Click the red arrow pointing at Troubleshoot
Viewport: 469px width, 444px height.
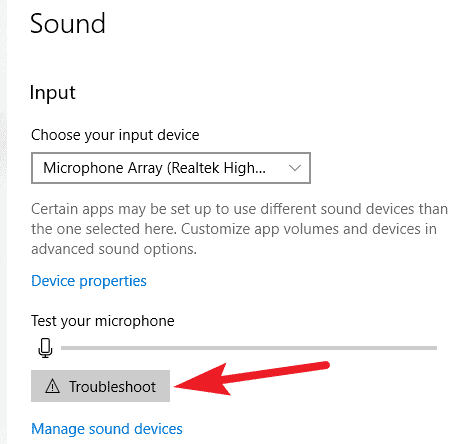click(x=252, y=379)
